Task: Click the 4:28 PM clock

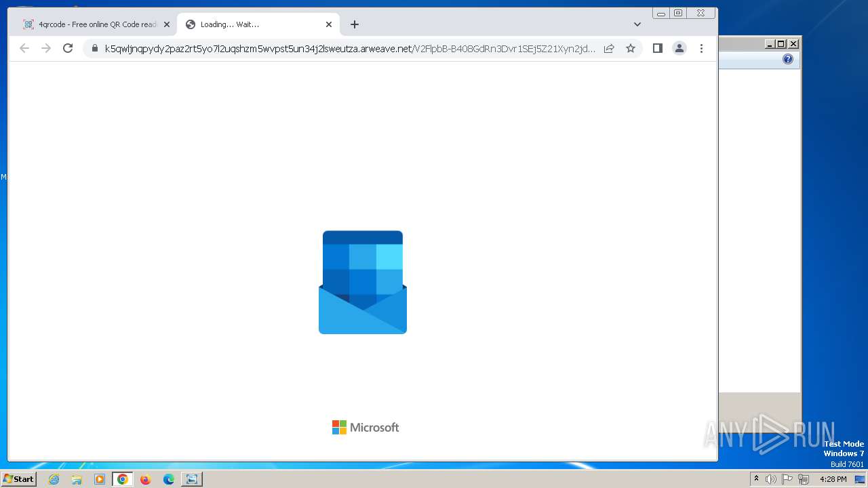Action: pos(833,479)
